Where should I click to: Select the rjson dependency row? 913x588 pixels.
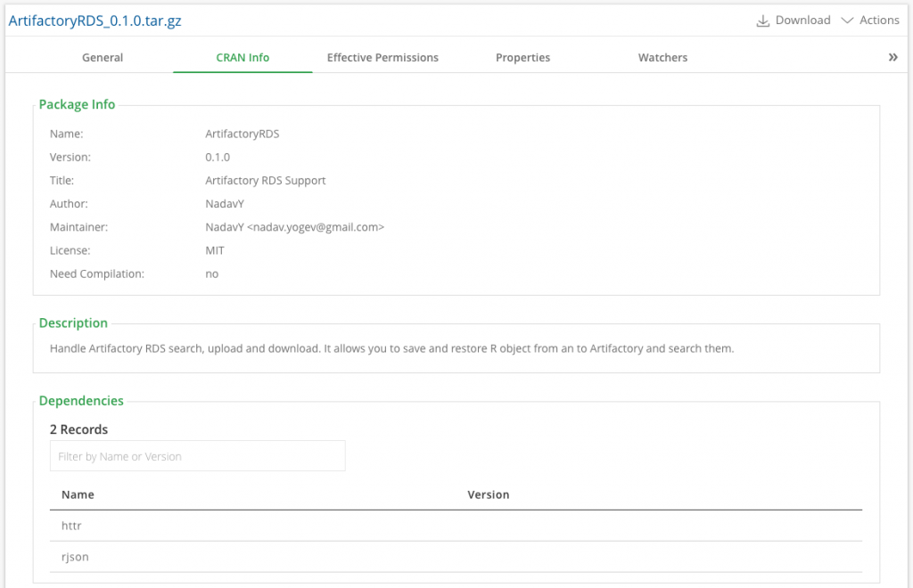75,557
